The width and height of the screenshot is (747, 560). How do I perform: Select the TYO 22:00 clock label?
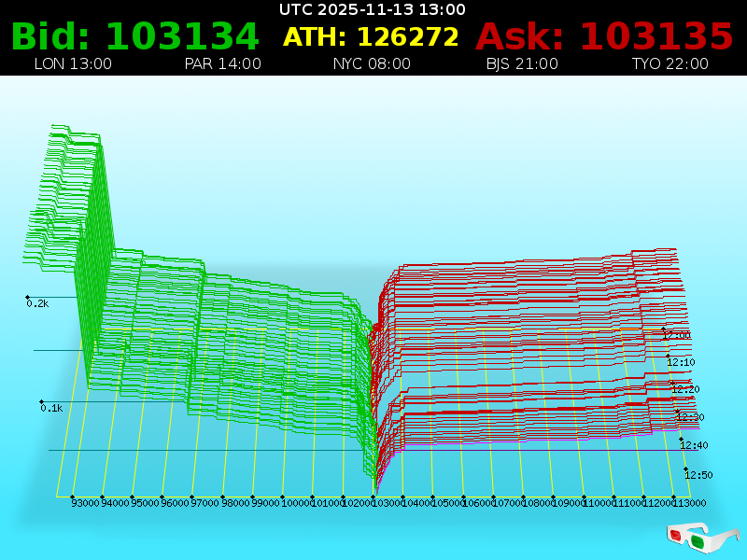click(669, 64)
